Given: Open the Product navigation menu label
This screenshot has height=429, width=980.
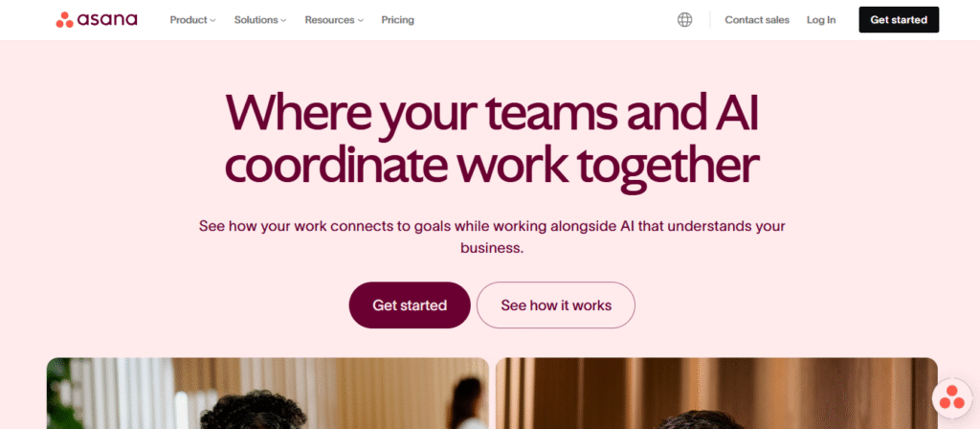Looking at the screenshot, I should pyautogui.click(x=189, y=20).
